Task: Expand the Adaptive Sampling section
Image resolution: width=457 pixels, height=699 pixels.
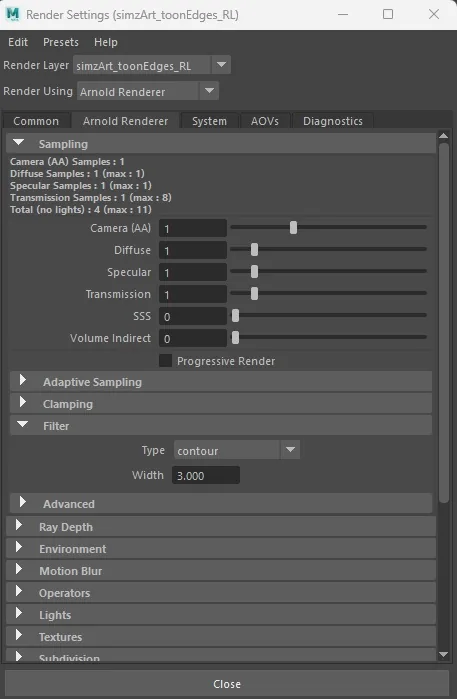Action: pos(221,382)
